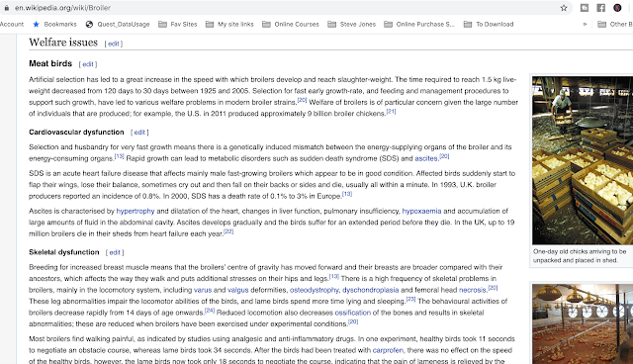Open the necrosis link
Image resolution: width=633 pixels, height=364 pixels.
point(473,290)
